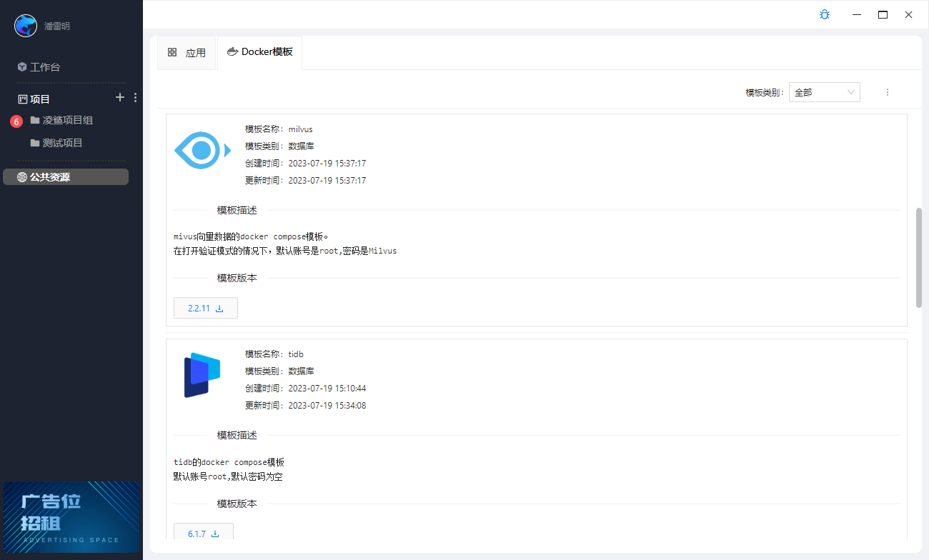
Task: Click the username 潘雷明
Action: (x=56, y=26)
